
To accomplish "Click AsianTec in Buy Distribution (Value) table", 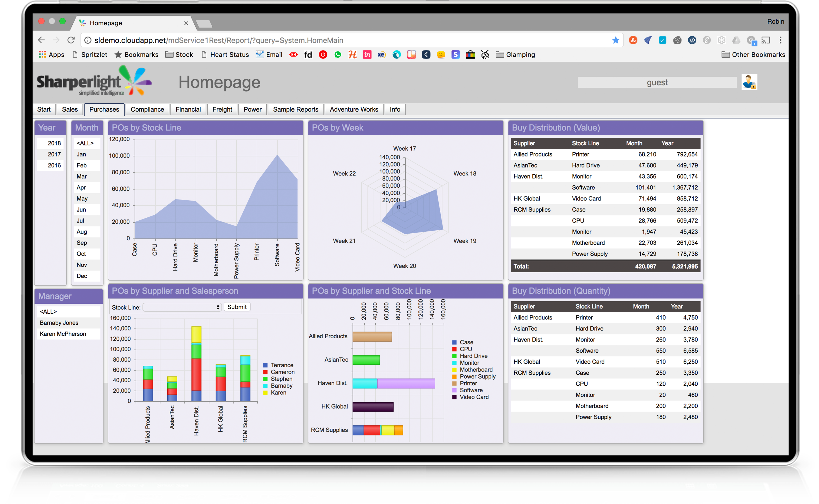I will click(x=525, y=165).
